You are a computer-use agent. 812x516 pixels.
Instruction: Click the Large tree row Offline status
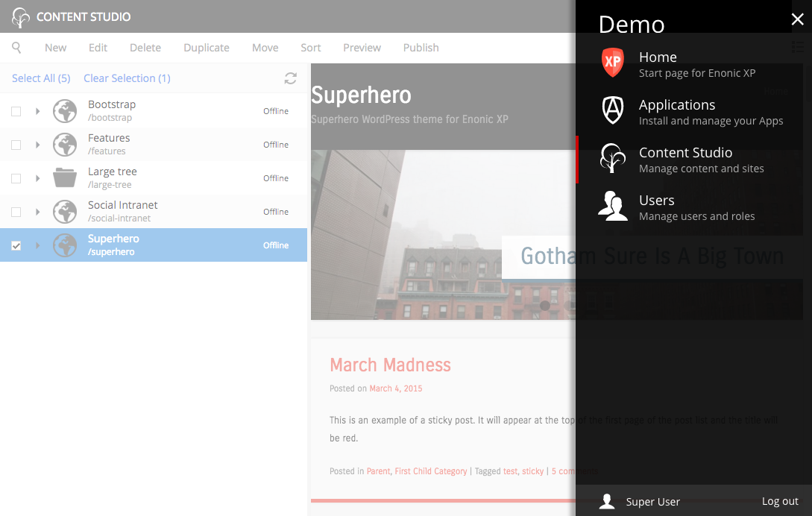(276, 178)
